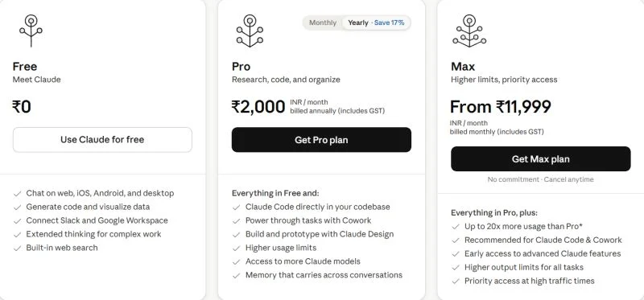Click the Save 17% label
This screenshot has width=644, height=300.
(389, 23)
